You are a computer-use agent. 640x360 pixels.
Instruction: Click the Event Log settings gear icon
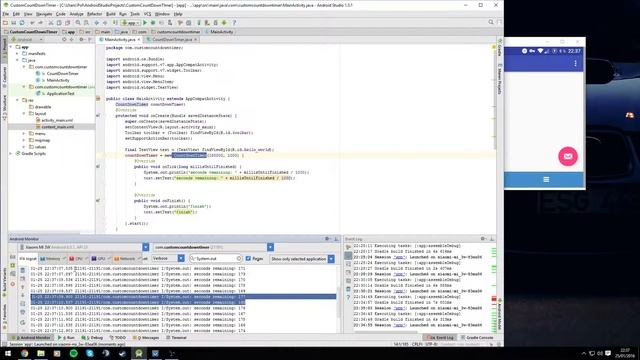click(483, 239)
